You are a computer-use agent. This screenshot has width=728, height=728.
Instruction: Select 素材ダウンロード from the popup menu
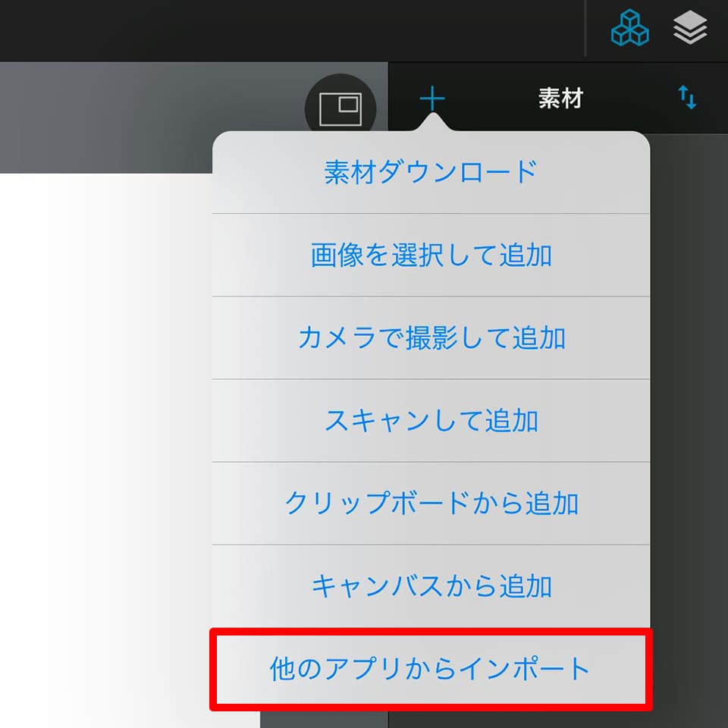(x=431, y=172)
